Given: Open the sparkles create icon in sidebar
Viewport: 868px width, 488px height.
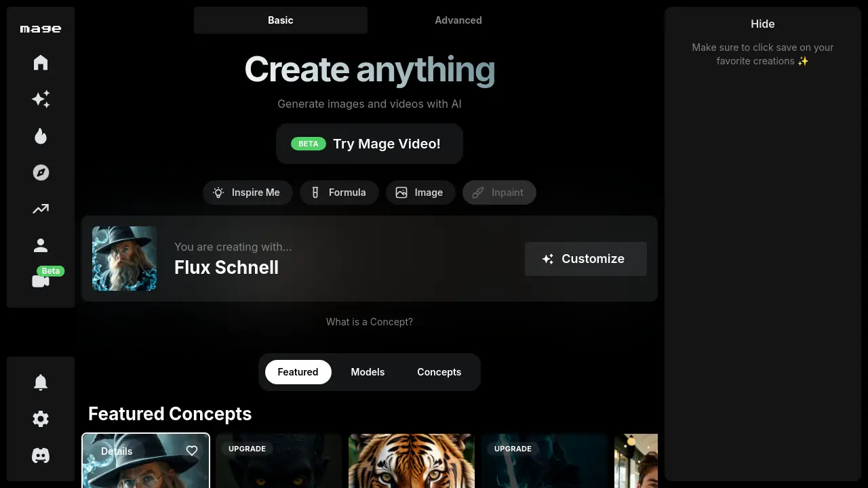Looking at the screenshot, I should point(41,99).
